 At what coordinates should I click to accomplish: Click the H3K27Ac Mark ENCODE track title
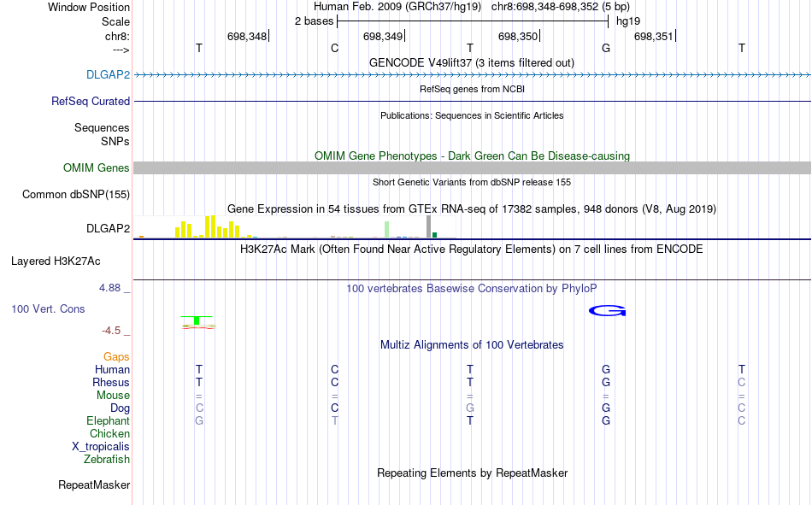[x=472, y=250]
